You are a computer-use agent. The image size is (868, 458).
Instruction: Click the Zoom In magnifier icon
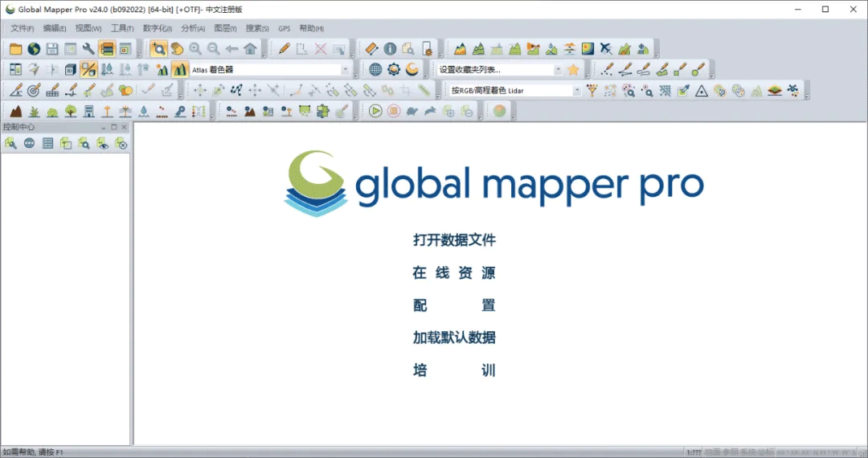pos(195,49)
